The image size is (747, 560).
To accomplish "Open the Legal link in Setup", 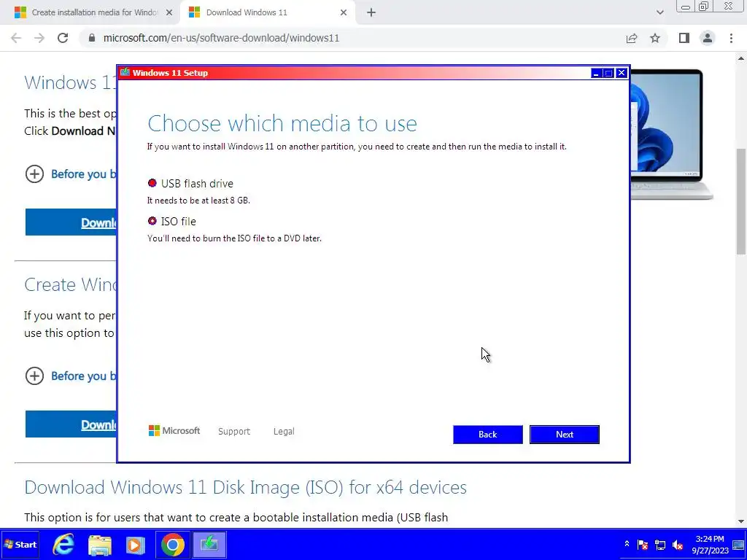I will [284, 432].
